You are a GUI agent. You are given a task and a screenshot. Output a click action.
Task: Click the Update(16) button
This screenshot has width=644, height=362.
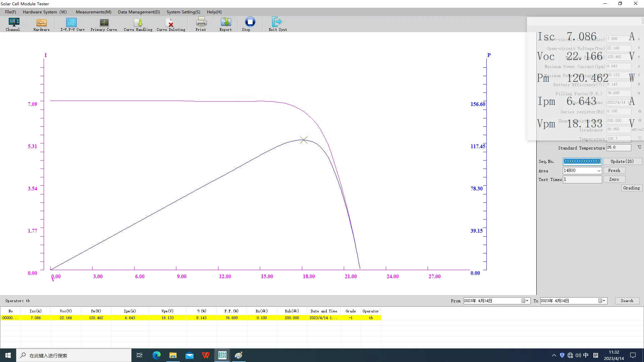[622, 162]
